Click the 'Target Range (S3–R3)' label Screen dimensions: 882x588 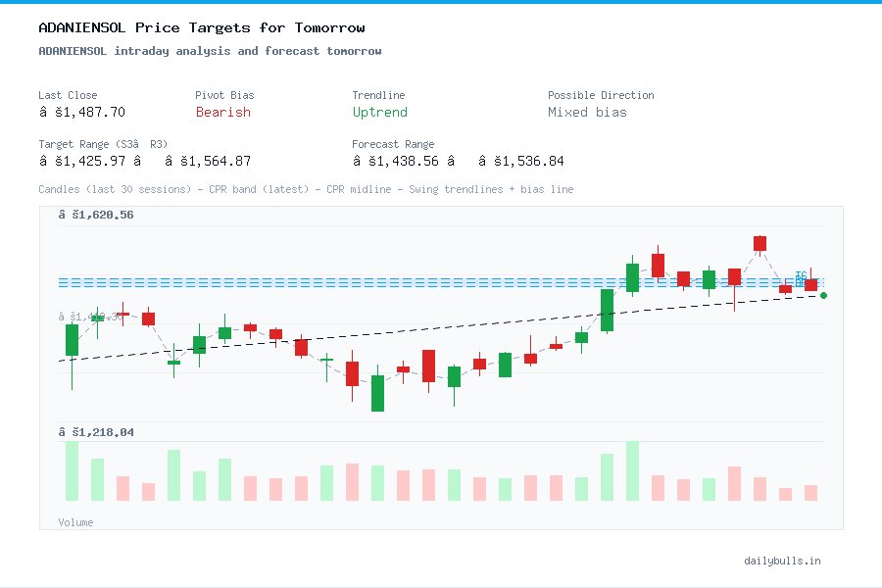[x=103, y=144]
